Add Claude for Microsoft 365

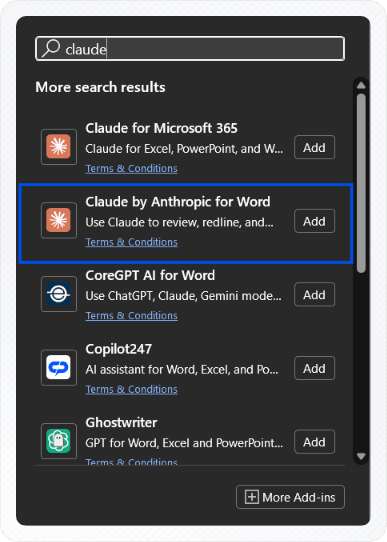314,148
